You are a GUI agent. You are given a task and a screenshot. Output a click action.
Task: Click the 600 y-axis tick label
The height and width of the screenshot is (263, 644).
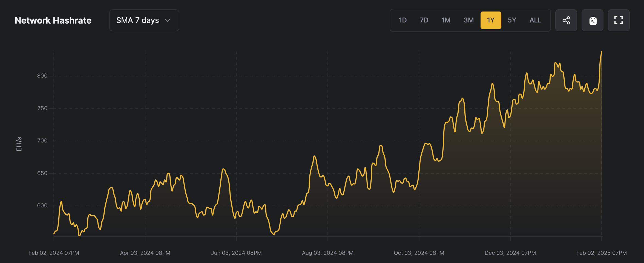(x=42, y=205)
